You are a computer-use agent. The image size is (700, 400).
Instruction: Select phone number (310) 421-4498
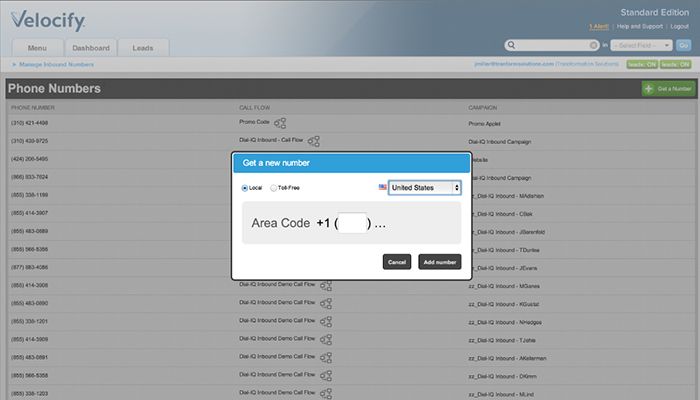coord(29,123)
